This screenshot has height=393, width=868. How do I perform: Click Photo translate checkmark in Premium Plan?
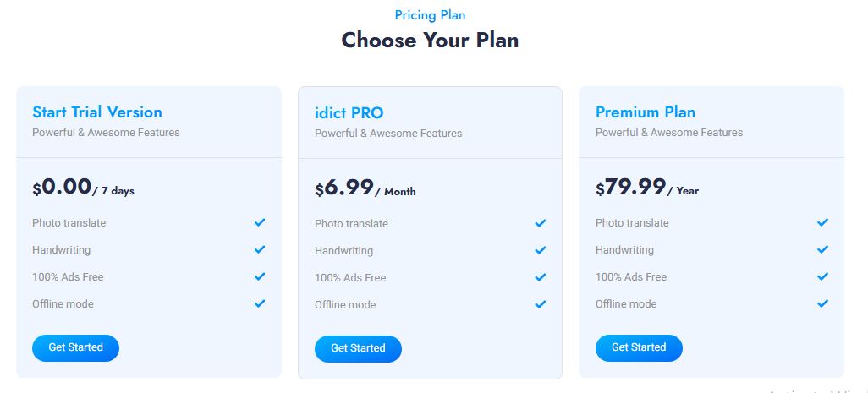coord(822,222)
